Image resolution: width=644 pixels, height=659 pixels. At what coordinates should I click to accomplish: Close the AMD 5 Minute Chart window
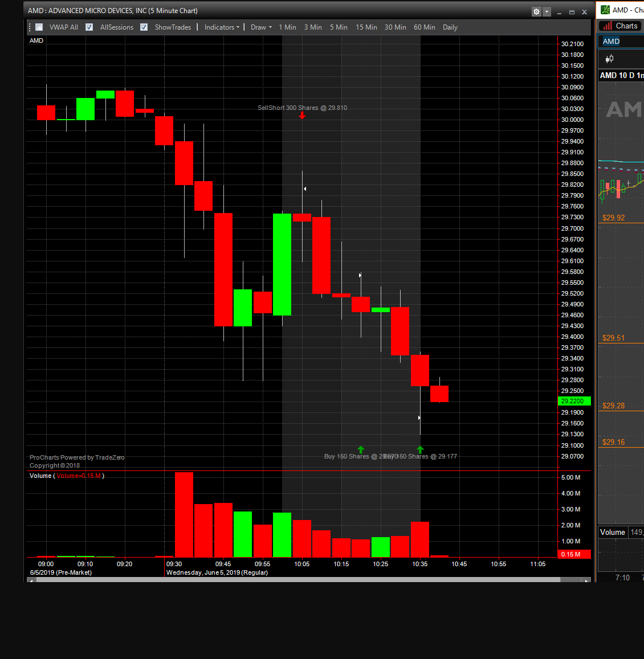point(584,12)
